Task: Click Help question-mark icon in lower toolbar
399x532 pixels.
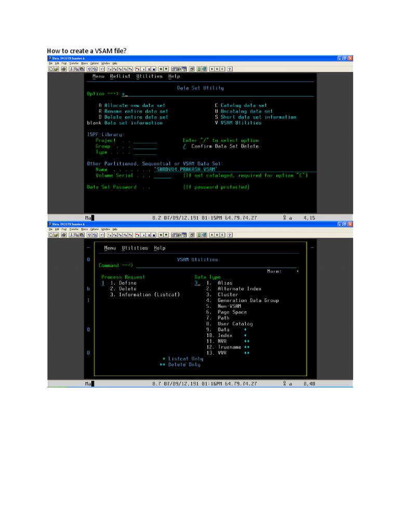Action: click(230, 235)
